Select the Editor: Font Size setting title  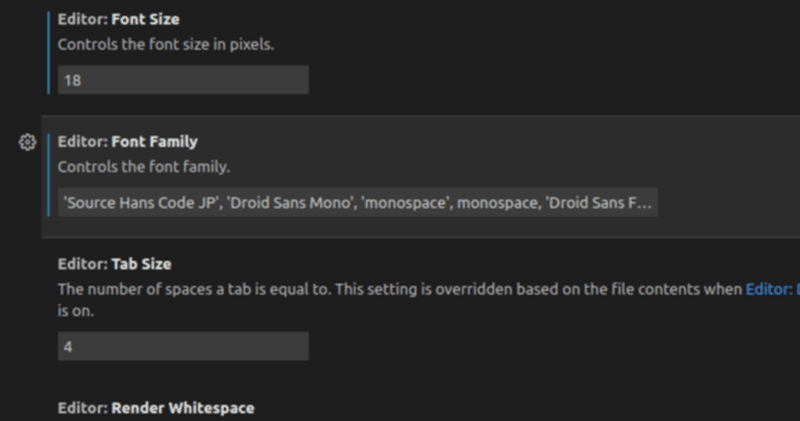click(118, 19)
